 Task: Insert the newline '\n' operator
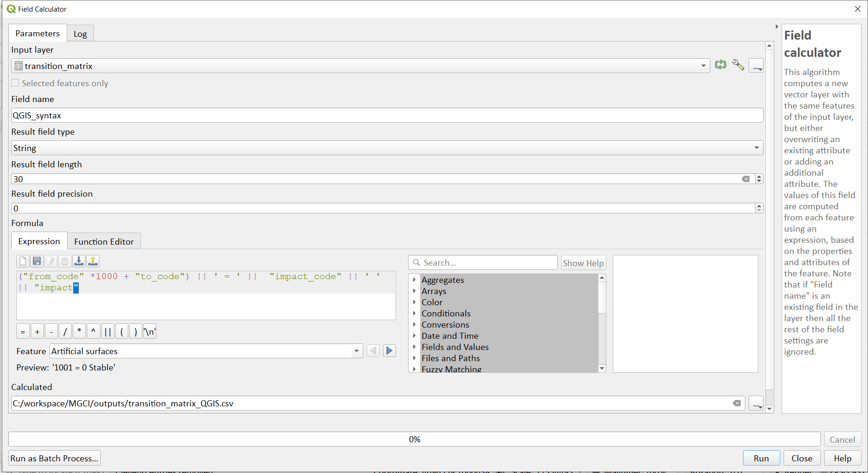click(x=150, y=332)
